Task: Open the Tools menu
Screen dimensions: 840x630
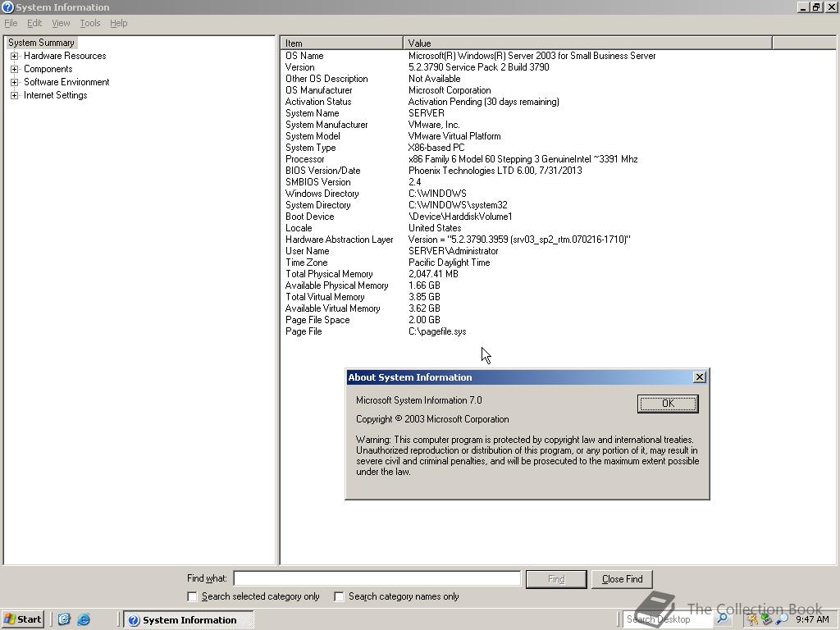Action: coord(90,23)
